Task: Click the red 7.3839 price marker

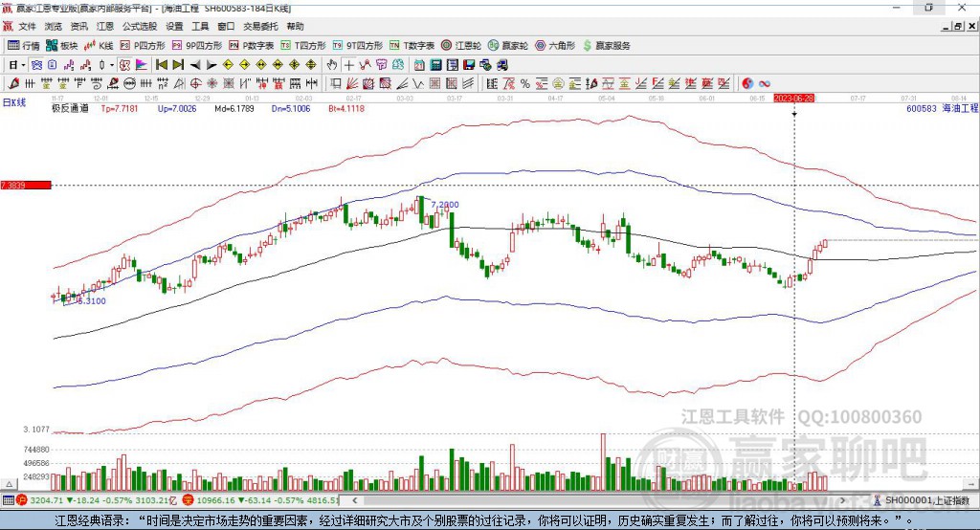Action: [x=26, y=185]
